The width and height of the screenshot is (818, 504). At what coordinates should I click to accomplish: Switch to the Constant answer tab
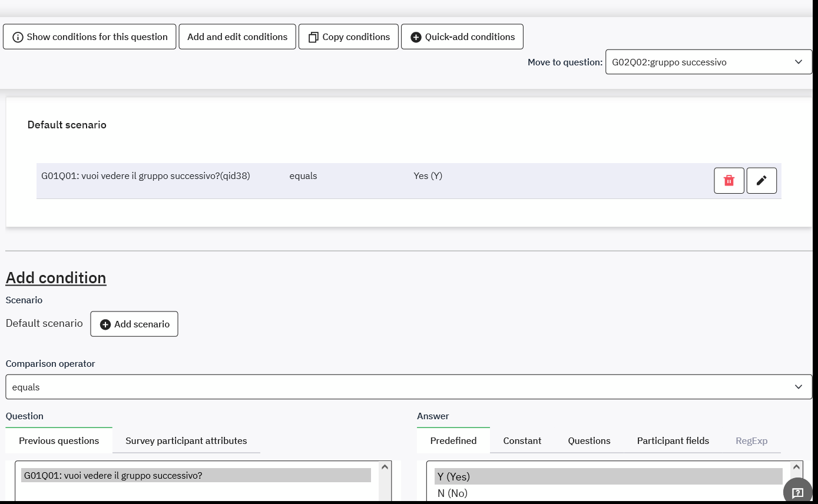pos(522,440)
